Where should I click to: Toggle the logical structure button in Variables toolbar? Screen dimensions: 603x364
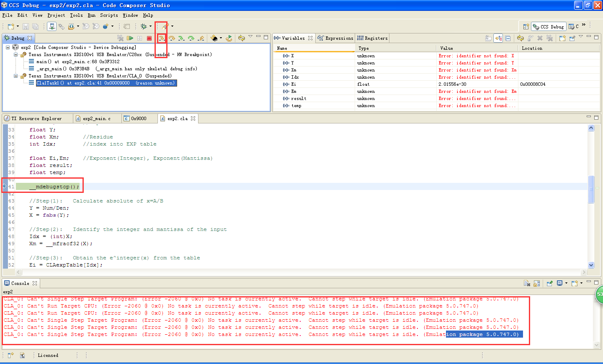[498, 38]
